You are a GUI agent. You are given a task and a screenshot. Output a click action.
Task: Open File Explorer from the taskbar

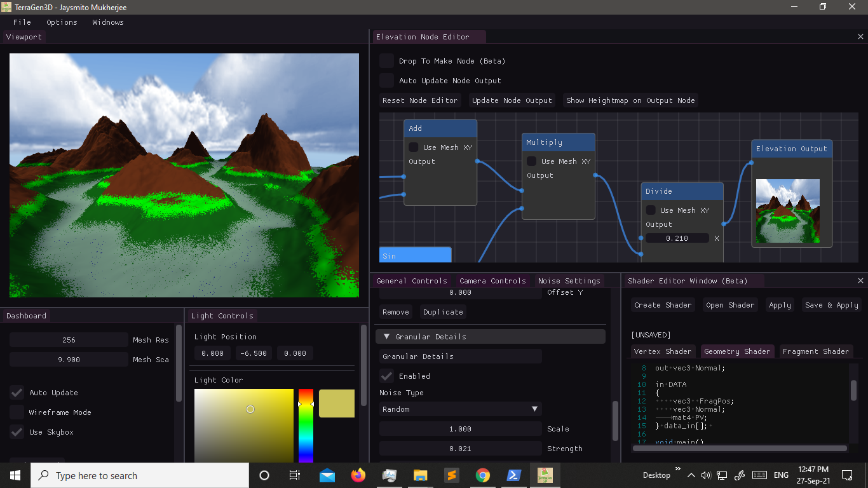(x=420, y=475)
